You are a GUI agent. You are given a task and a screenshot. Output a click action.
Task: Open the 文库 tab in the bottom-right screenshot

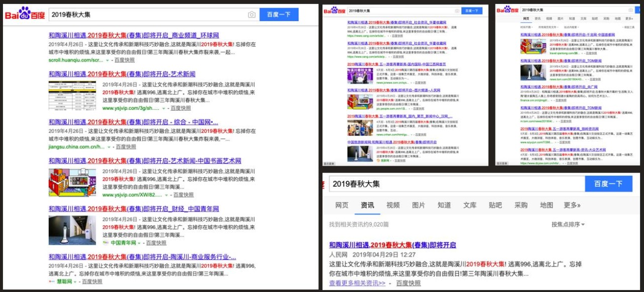(x=470, y=205)
